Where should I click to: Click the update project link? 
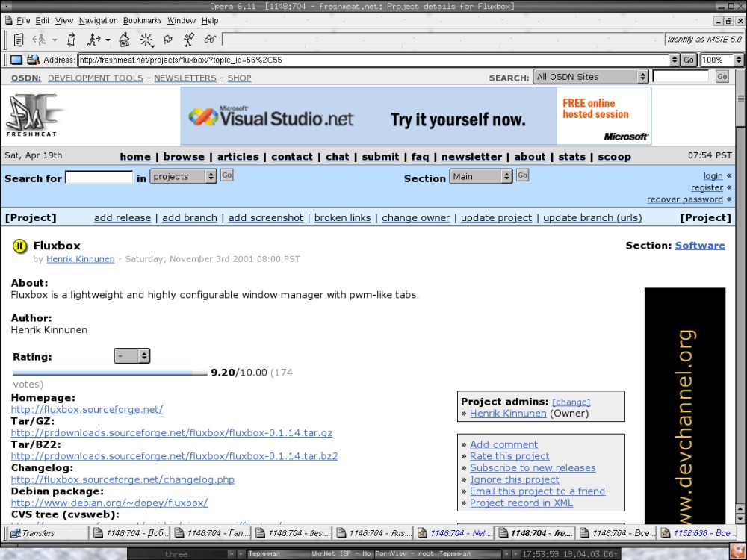click(x=497, y=217)
